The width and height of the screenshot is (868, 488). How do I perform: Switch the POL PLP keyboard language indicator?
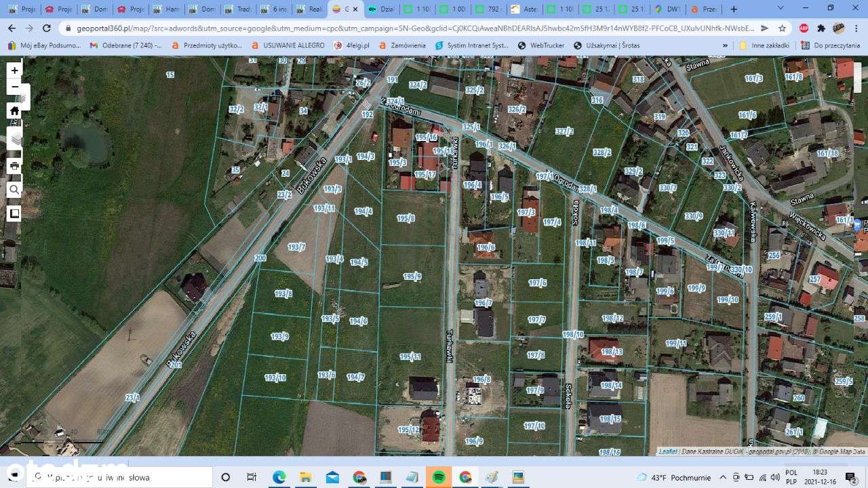point(791,477)
